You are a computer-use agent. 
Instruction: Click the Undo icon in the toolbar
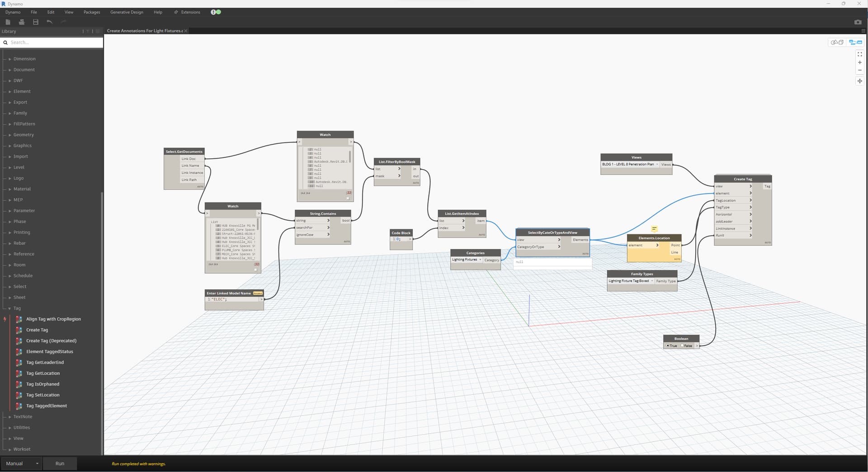click(49, 22)
